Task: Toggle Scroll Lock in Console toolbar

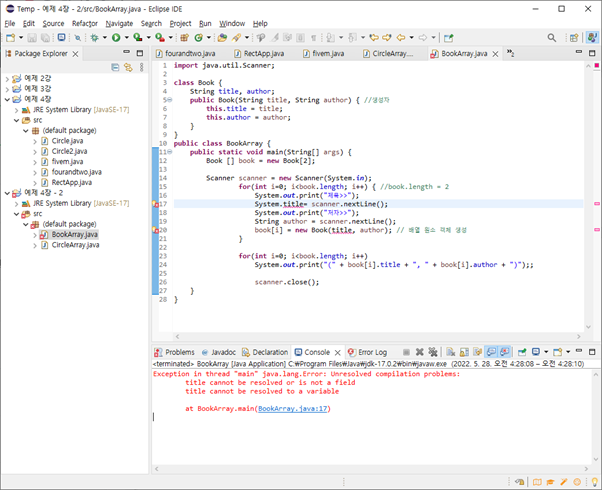Action: click(x=464, y=352)
